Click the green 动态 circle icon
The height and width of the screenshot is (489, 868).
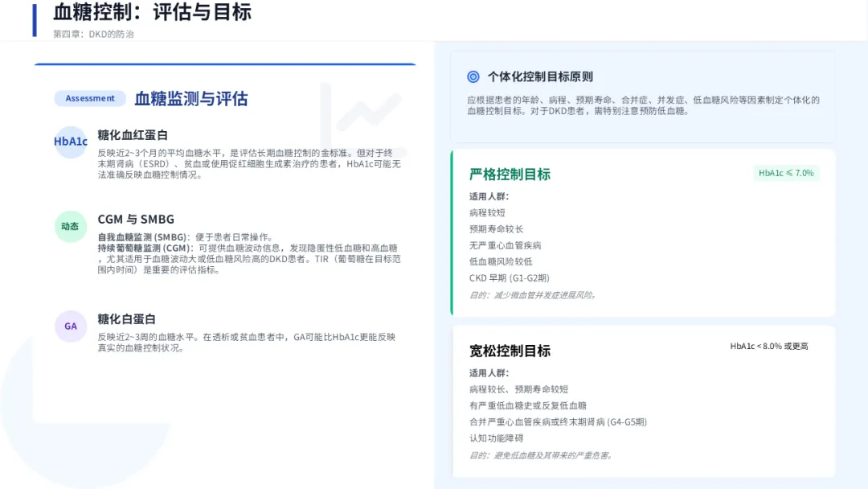70,226
